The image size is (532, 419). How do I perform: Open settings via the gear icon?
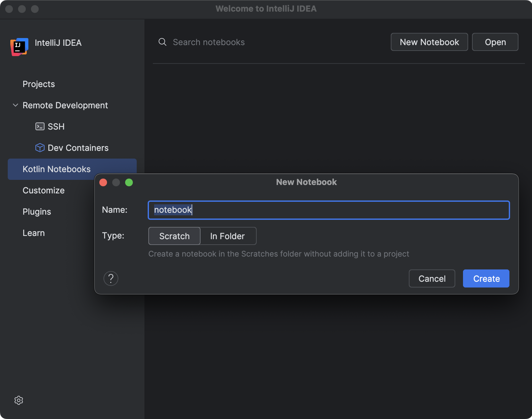tap(19, 400)
